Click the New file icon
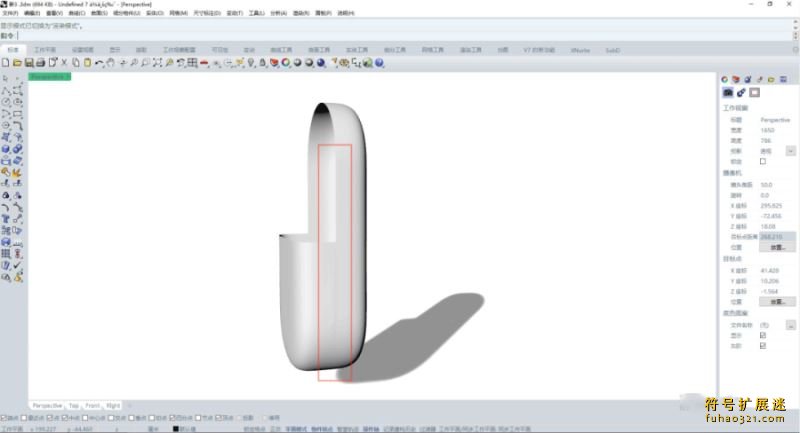Image resolution: width=800 pixels, height=433 pixels. pyautogui.click(x=6, y=63)
